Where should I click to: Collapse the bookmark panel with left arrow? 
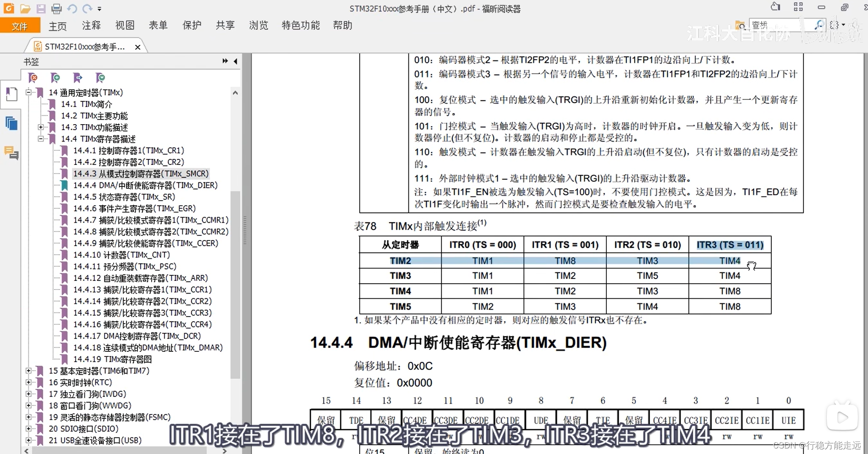click(236, 61)
